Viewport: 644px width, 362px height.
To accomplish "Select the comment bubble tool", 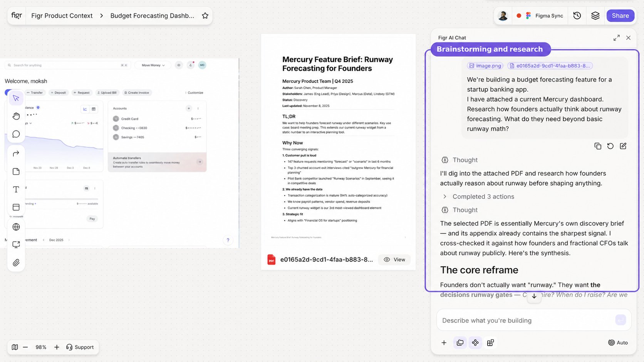I will click(16, 134).
